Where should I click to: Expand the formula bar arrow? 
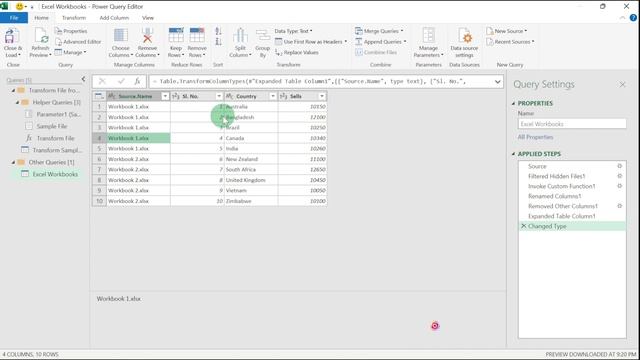pos(498,82)
